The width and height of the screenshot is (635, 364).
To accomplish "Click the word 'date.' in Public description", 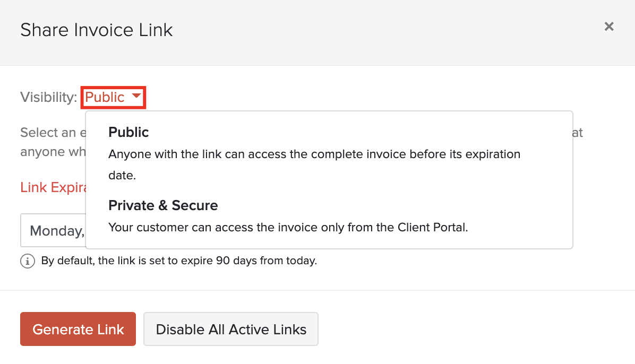I will pyautogui.click(x=122, y=176).
